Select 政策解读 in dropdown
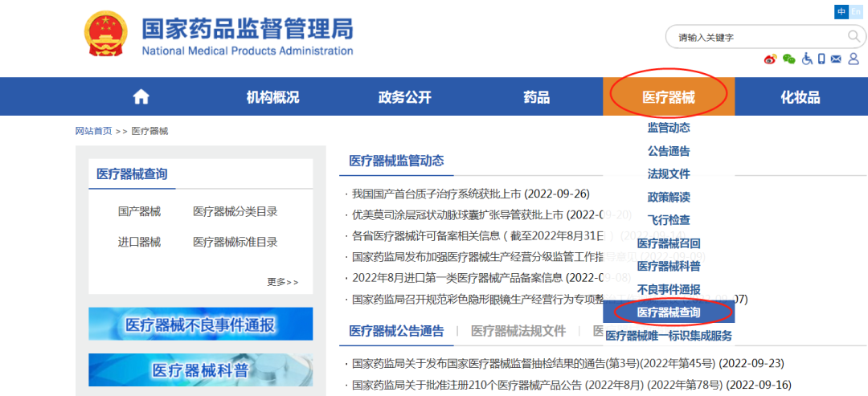 point(669,198)
